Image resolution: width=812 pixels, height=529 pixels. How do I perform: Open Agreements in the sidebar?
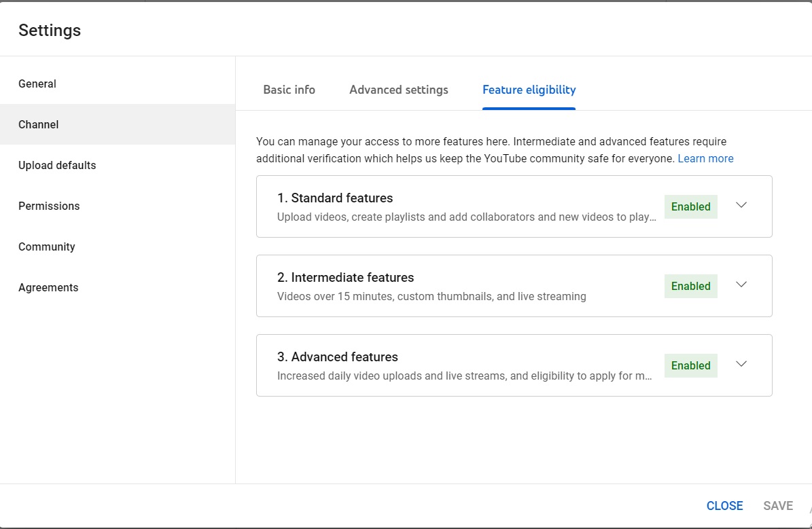118,287
